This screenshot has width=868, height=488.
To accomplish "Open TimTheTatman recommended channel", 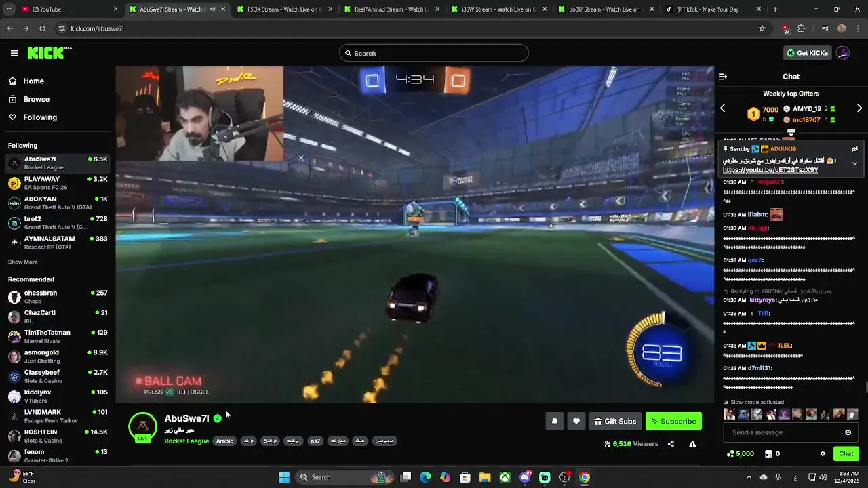I will click(x=58, y=337).
